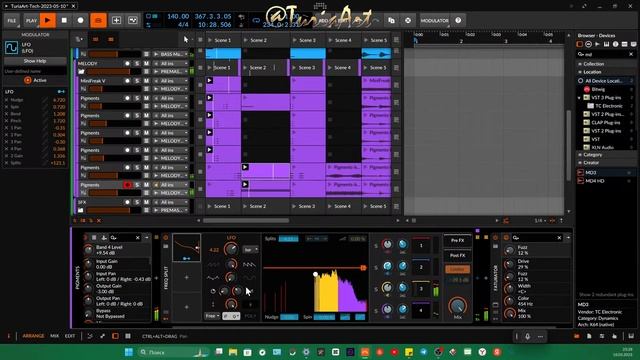The image size is (640, 360).
Task: Open the track header view options dropdown
Action: coord(79,40)
